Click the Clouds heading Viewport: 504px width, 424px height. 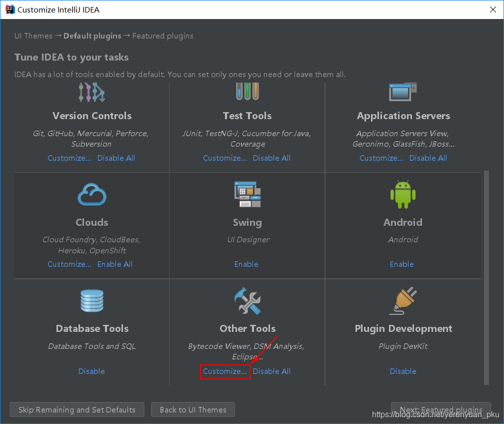[x=92, y=222]
